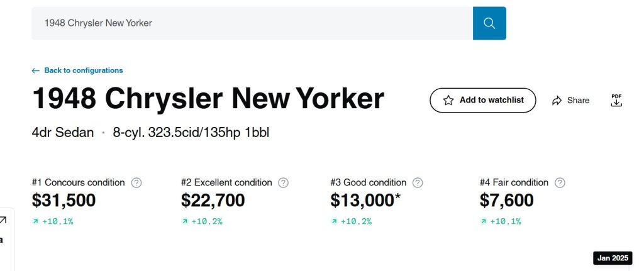Add the New Yorker to watchlist
644x271 pixels.
[482, 101]
